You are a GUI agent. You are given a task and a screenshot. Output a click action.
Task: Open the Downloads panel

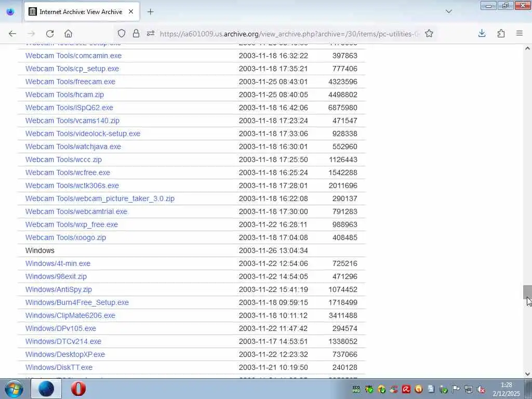[x=482, y=33]
